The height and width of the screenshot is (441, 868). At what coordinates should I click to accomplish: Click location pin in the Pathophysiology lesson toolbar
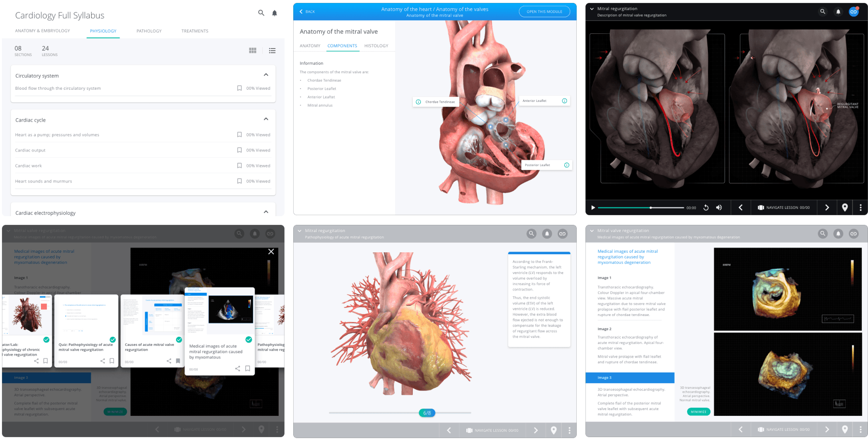[554, 430]
